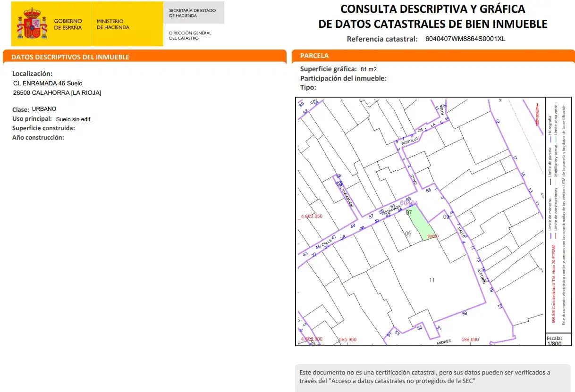
Task: Click street number '65' on Calle Enramada
Action: click(x=429, y=190)
